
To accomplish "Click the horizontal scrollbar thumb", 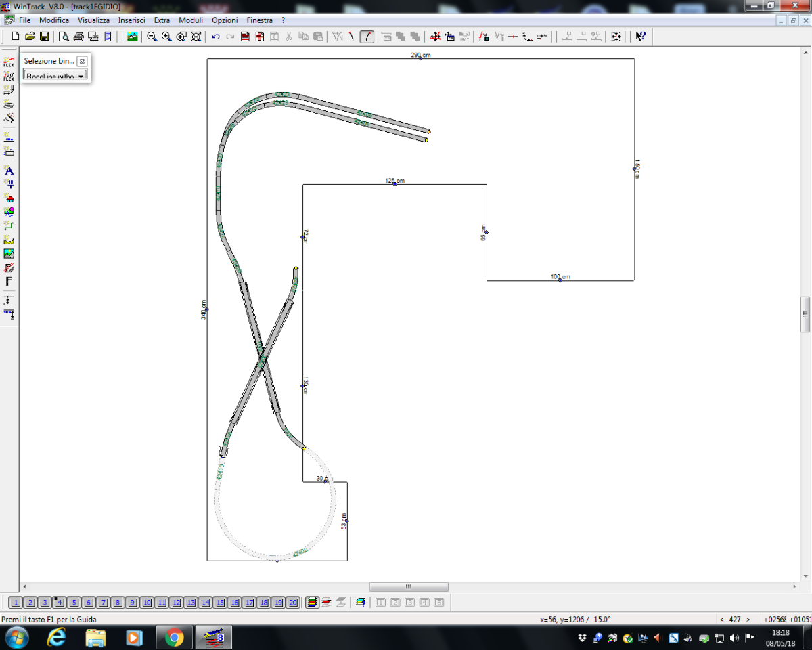I will click(408, 587).
